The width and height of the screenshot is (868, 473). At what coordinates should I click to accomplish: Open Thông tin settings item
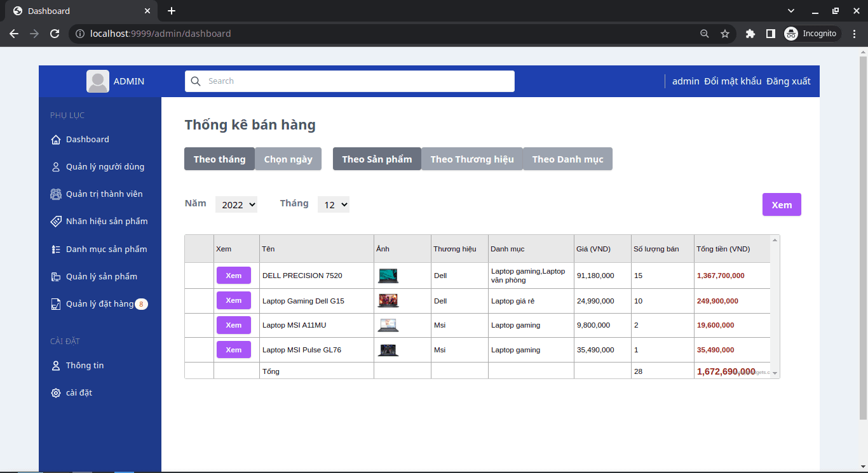[85, 366]
